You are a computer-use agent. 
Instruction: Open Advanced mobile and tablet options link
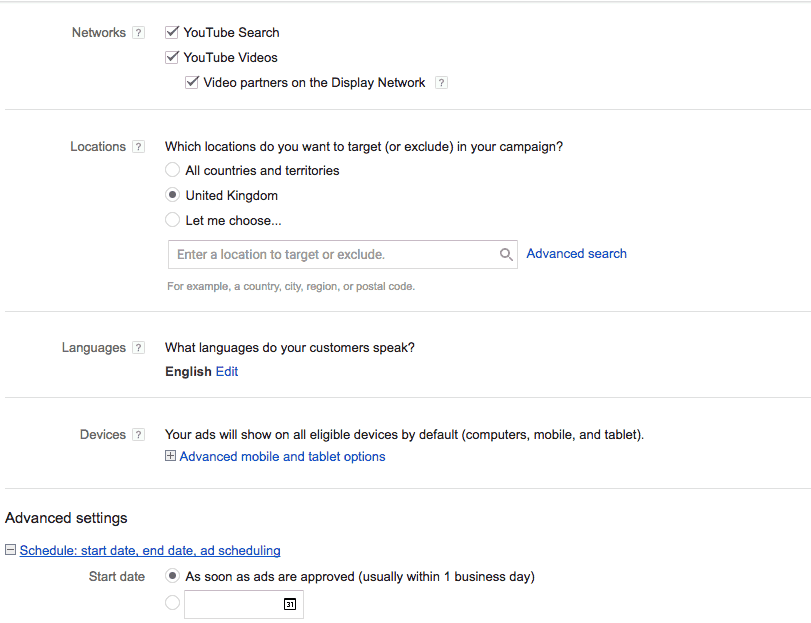coord(282,457)
